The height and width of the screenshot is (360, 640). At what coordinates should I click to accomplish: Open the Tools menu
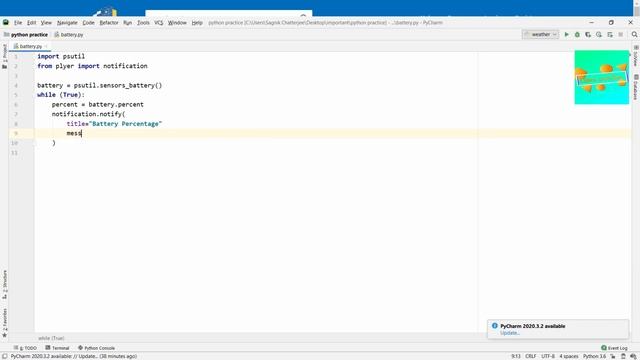tap(143, 23)
